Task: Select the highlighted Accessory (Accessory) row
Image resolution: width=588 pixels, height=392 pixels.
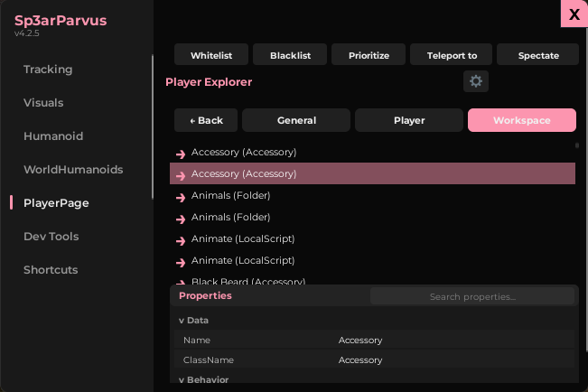Action: [372, 173]
